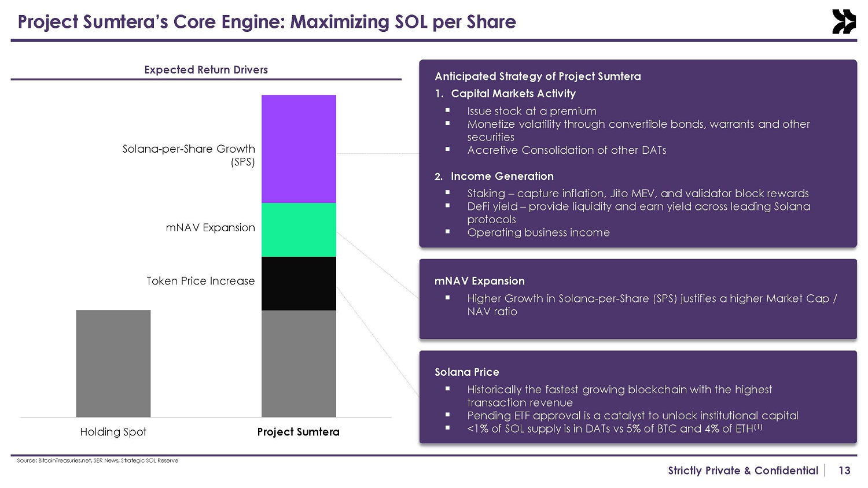Click the company logo in top-right corner
Screen dimensions: 868x488
point(844,22)
